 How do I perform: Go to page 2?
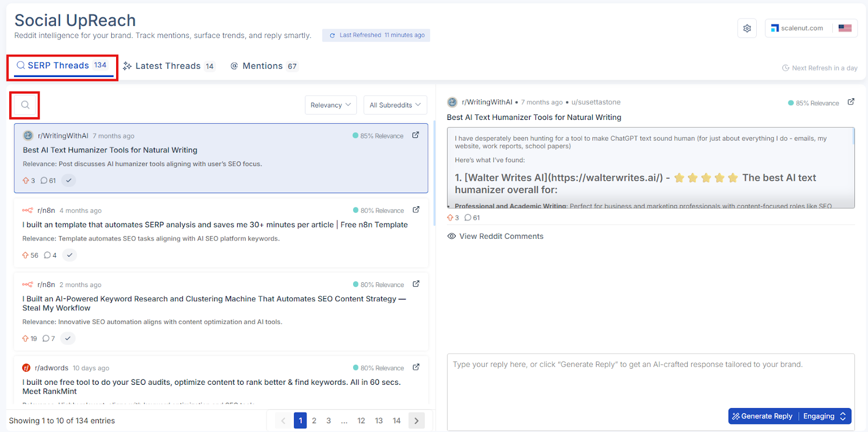click(314, 421)
